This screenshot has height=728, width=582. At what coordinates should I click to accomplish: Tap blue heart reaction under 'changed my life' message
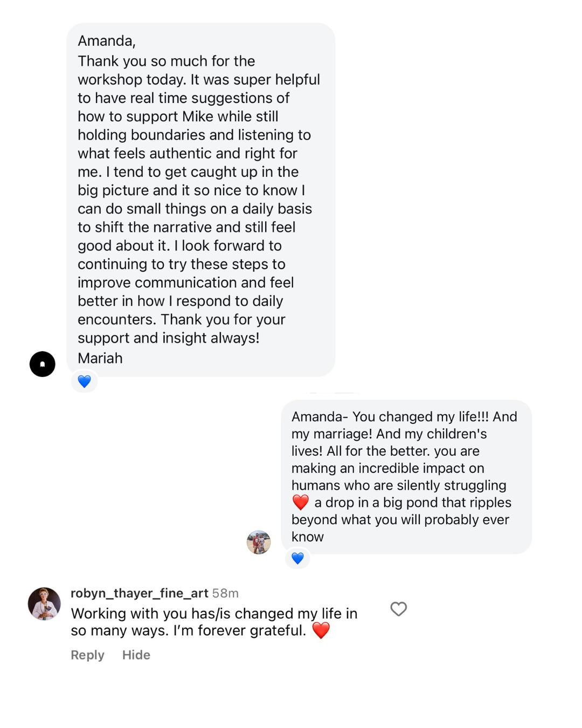pos(297,558)
